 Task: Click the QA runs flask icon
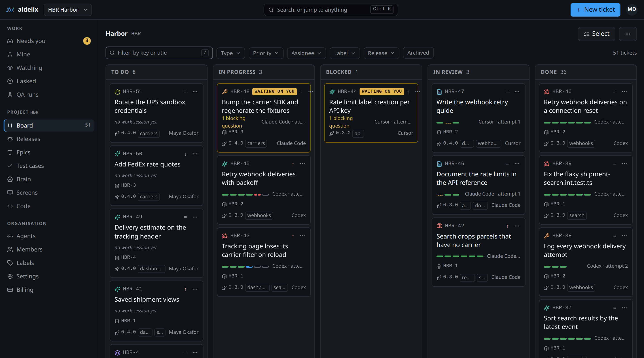tap(10, 95)
